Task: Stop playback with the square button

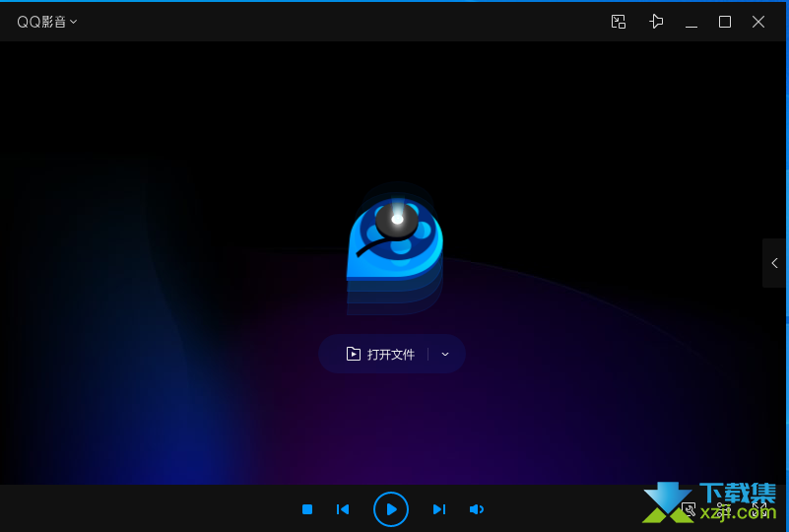Action: (x=307, y=509)
